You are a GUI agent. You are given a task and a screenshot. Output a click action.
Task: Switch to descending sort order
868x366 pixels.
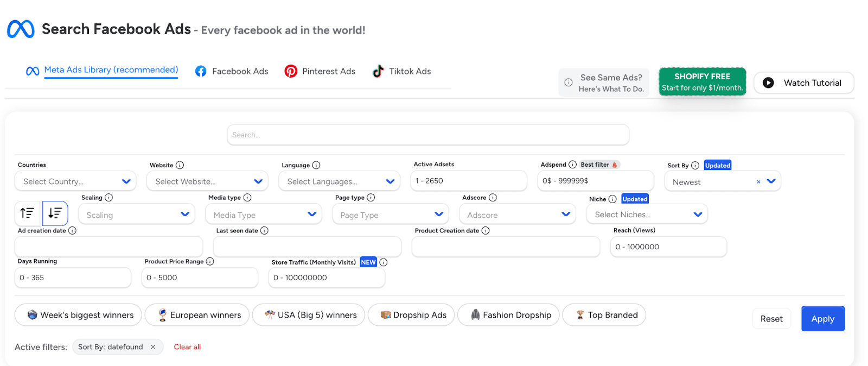coord(55,213)
